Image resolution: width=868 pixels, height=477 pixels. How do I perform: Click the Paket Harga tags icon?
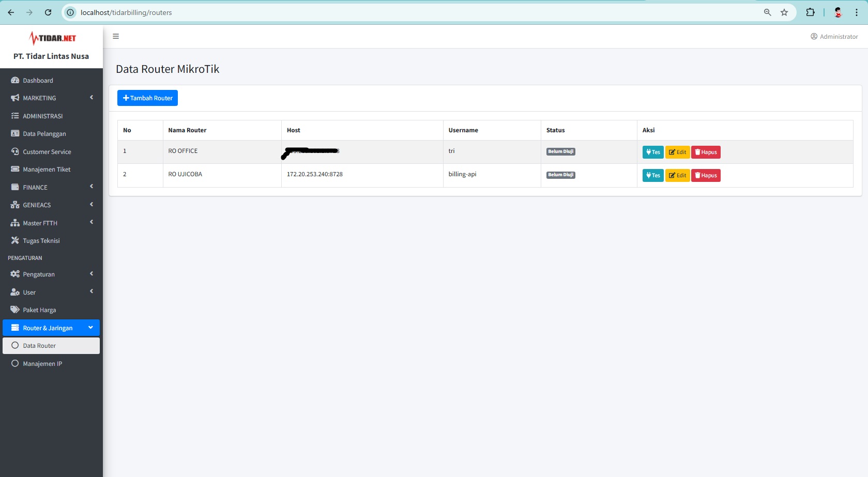15,310
